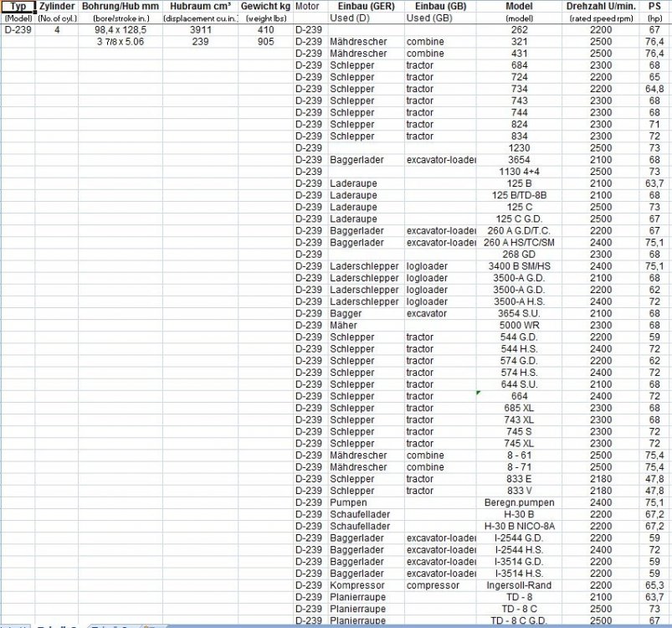The height and width of the screenshot is (628, 672).
Task: Switch to the Tabelle3 sheet tab
Action: pyautogui.click(x=109, y=625)
